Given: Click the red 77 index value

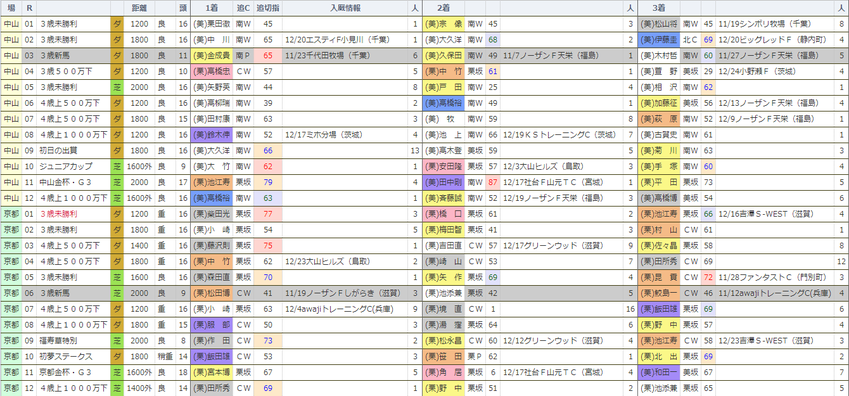Looking at the screenshot, I should click(x=267, y=213).
